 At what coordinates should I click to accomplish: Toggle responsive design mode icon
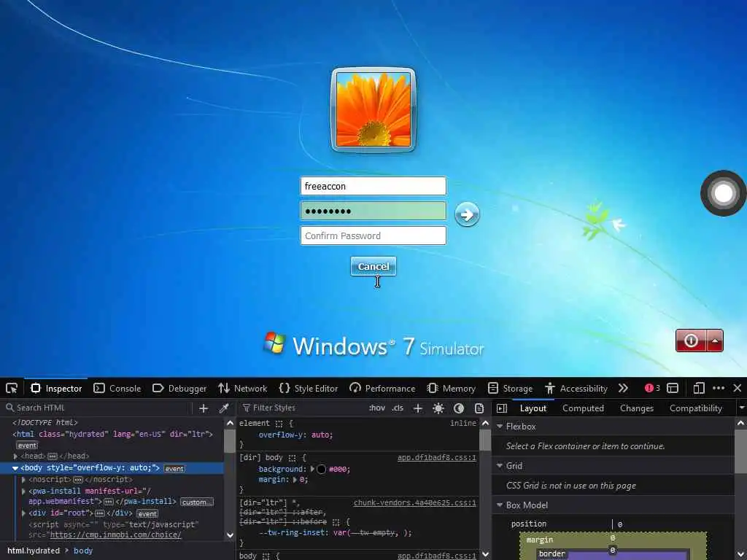coord(698,389)
